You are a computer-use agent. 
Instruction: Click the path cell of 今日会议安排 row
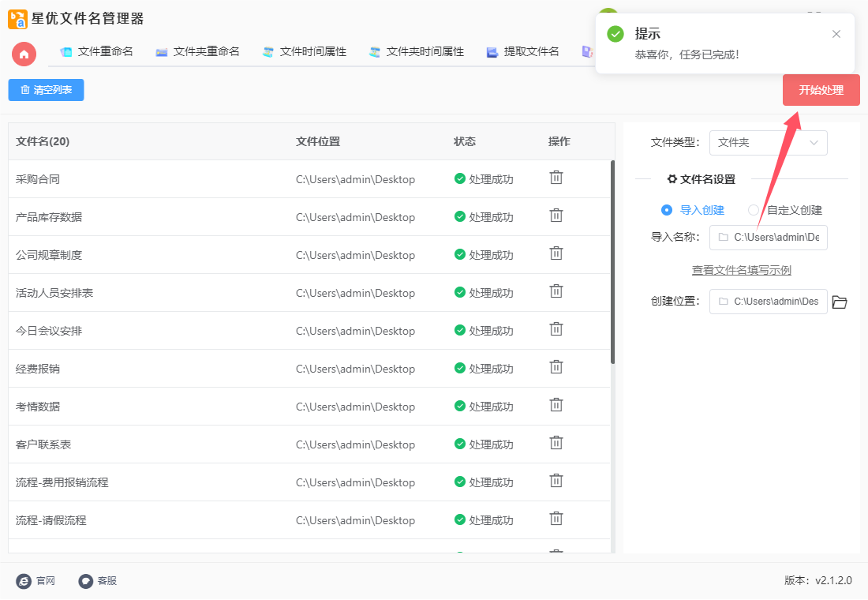tap(355, 331)
